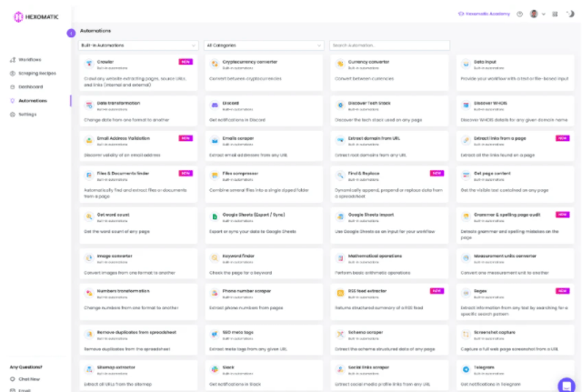Click the Crawler automation icon
Screen dimensions: 582x392
click(87, 65)
